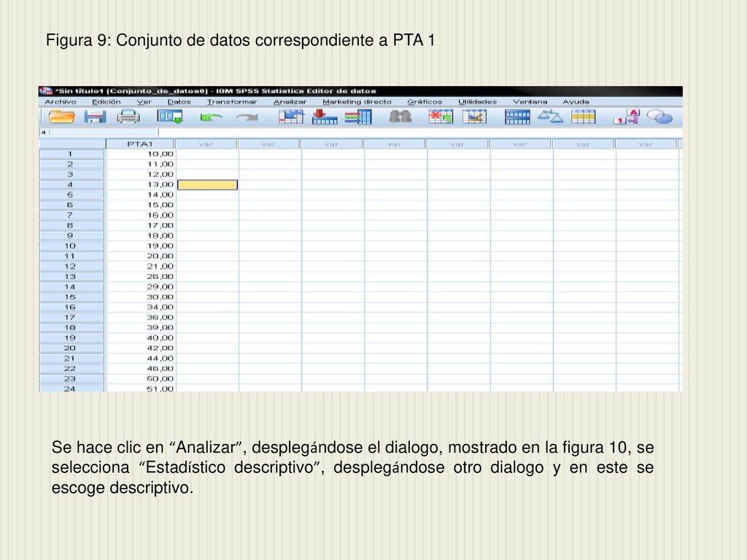The image size is (747, 560).
Task: Click the cell editor field above the grid
Action: click(420, 133)
